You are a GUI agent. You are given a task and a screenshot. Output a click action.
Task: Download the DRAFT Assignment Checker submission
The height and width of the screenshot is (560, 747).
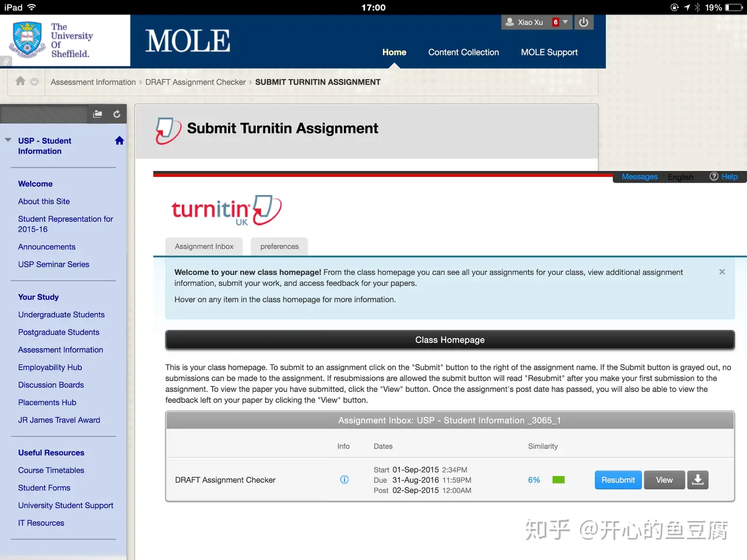coord(698,480)
